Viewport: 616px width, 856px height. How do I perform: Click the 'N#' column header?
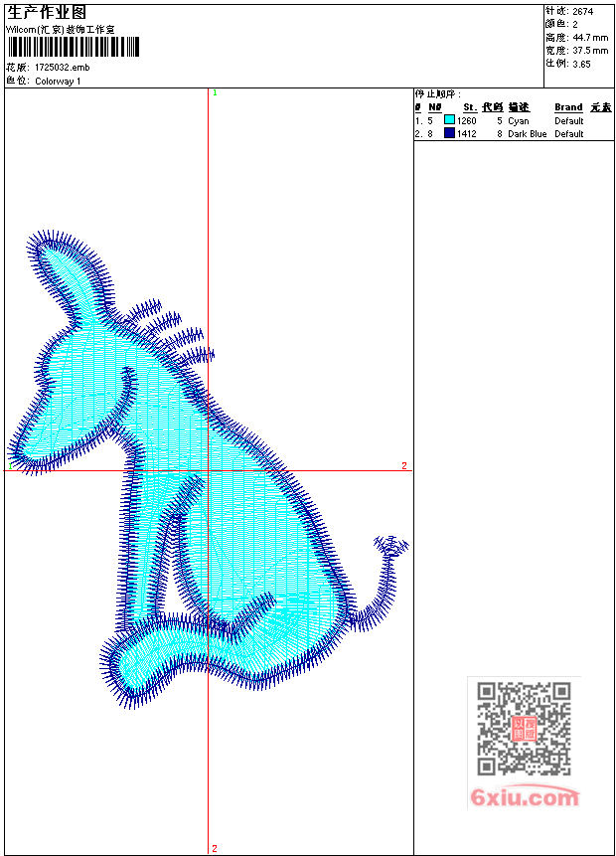click(x=435, y=107)
